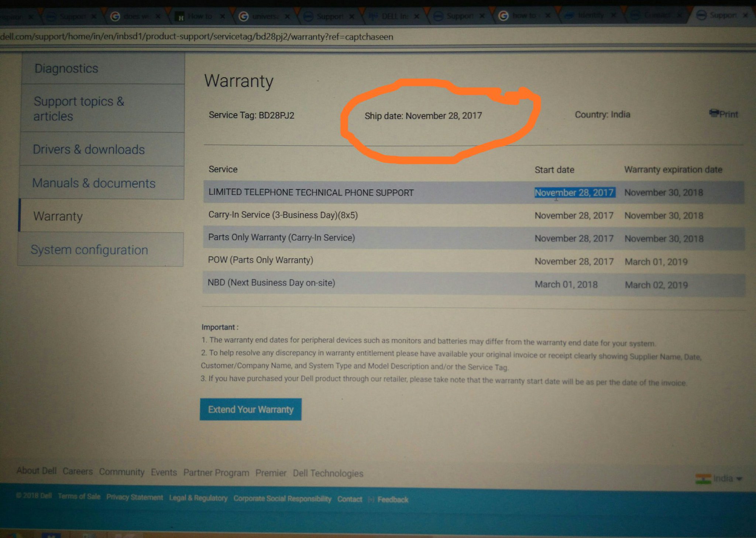Viewport: 756px width, 538px height.
Task: Expand the India country dropdown
Action: click(x=739, y=479)
